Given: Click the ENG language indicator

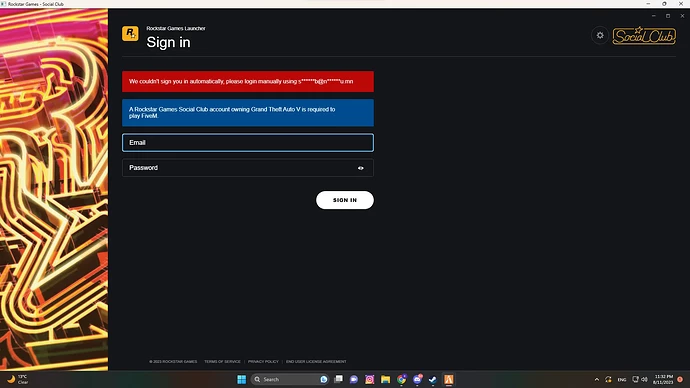Looking at the screenshot, I should tap(622, 380).
